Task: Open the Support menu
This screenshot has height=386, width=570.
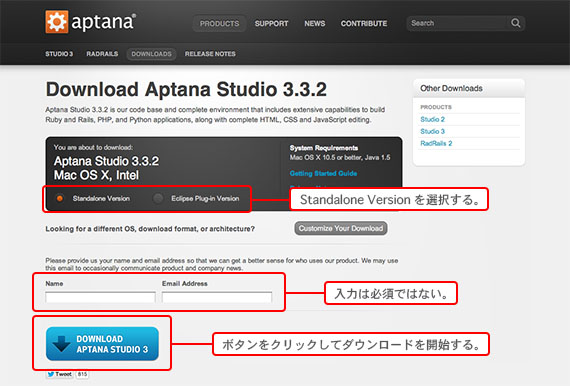Action: pos(272,24)
